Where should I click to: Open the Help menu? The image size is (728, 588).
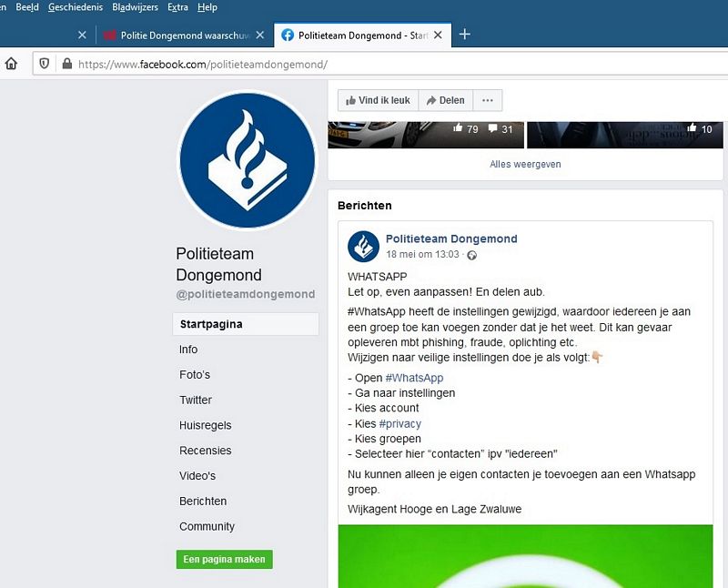click(207, 7)
